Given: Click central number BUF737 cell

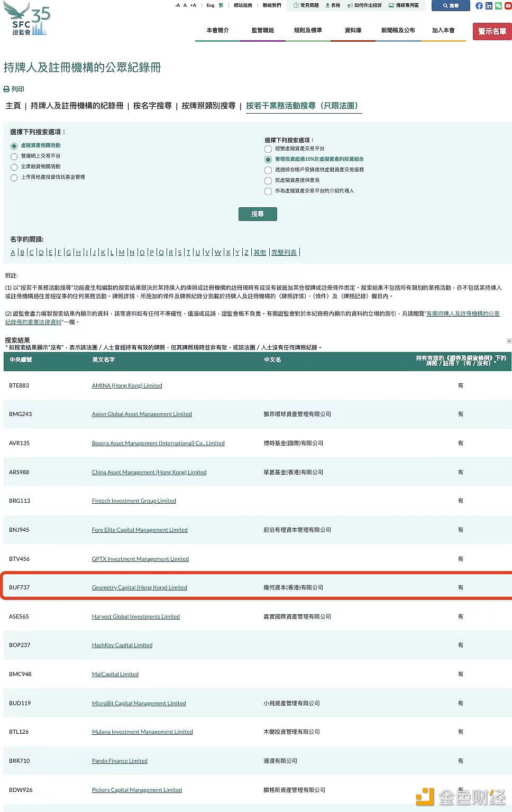Looking at the screenshot, I should pos(20,588).
